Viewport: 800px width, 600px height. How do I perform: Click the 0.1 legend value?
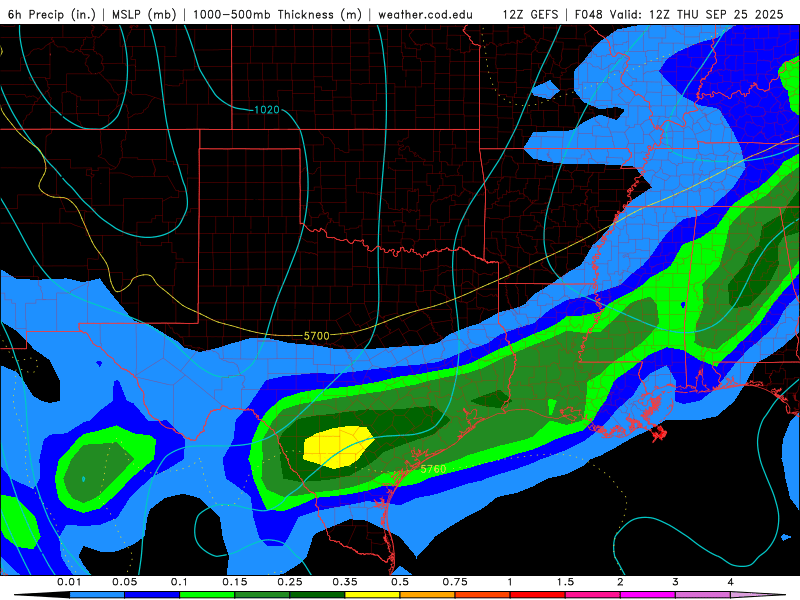point(179,582)
